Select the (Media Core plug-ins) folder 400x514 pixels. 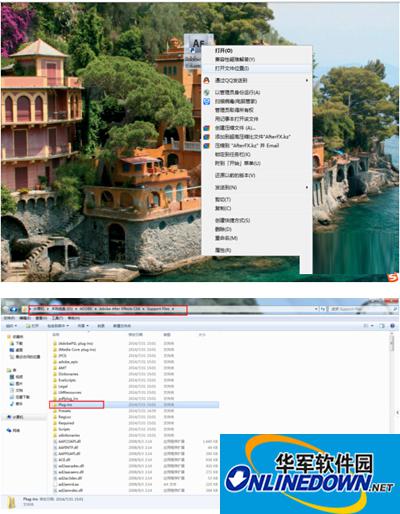pyautogui.click(x=75, y=350)
